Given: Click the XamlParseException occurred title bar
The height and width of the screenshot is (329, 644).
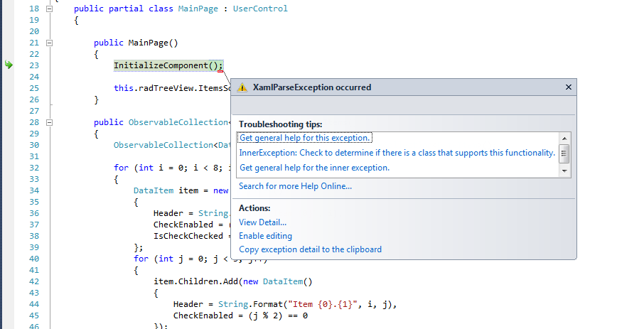Looking at the screenshot, I should point(398,87).
